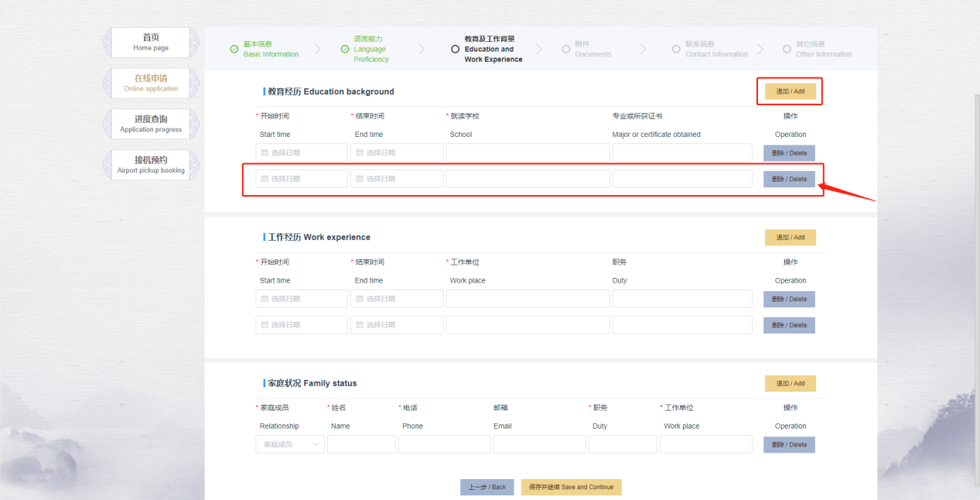Open Application progress in the sidebar
This screenshot has height=500, width=980.
pyautogui.click(x=151, y=124)
